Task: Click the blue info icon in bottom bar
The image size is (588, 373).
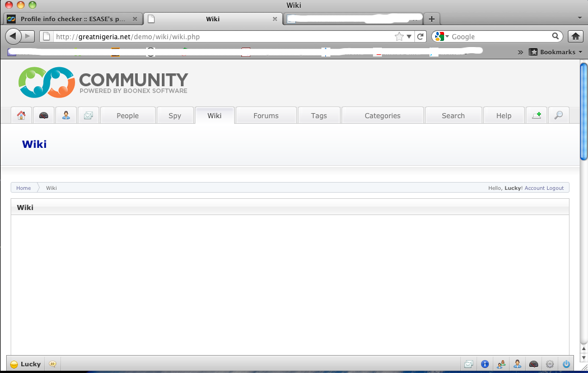Action: tap(485, 364)
